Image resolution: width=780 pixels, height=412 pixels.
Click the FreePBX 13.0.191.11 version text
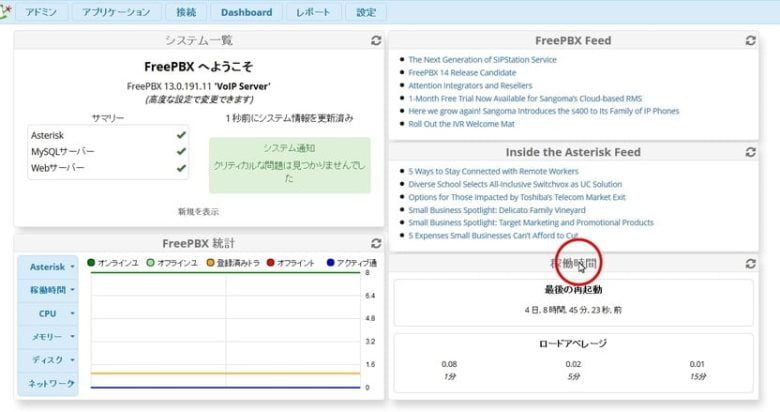(198, 86)
